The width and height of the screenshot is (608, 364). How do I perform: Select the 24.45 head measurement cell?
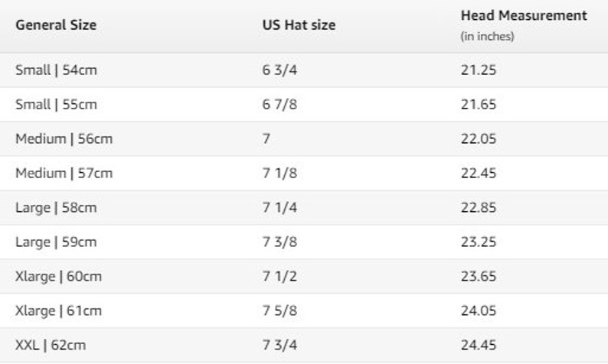point(479,346)
